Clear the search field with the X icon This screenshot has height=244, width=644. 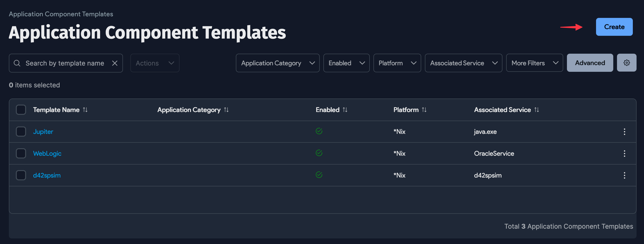coord(115,63)
